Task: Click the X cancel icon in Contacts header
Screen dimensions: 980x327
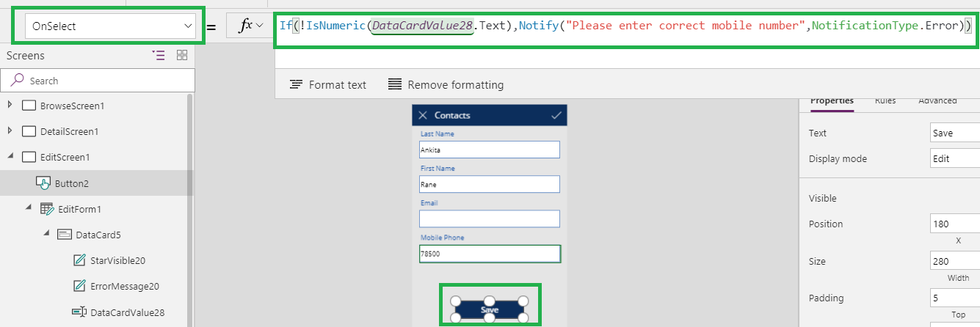Action: [422, 115]
